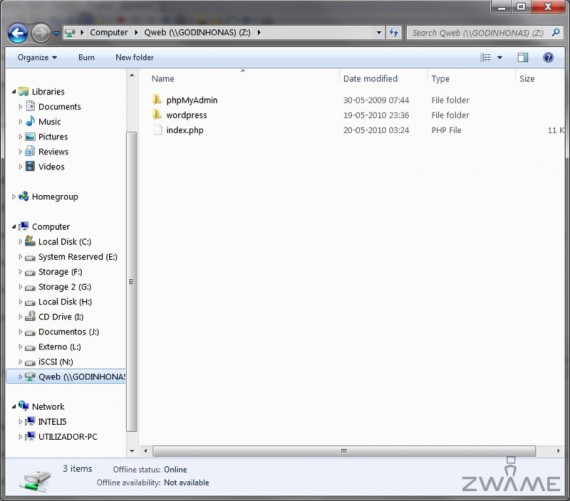Select the index.php file icon
570x501 pixels.
click(x=157, y=130)
